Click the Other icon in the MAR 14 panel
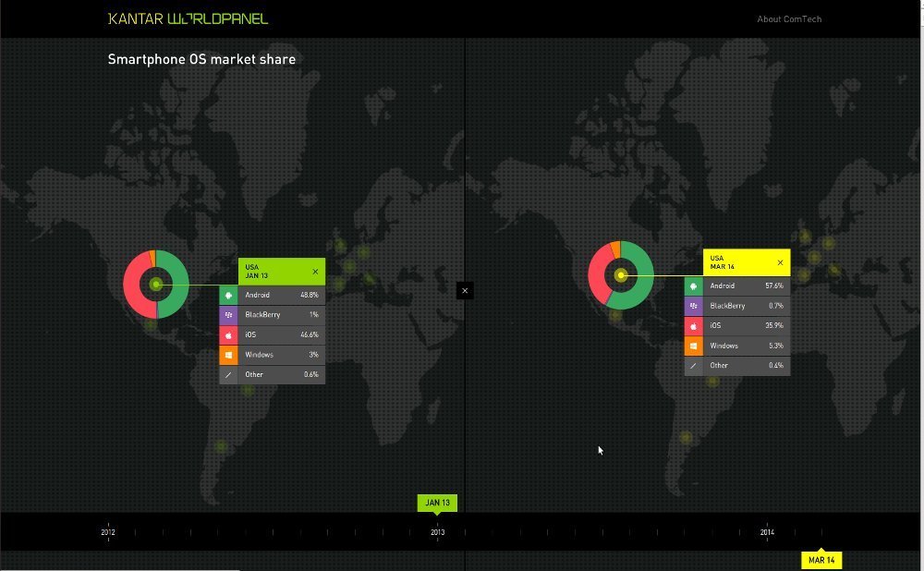The image size is (924, 571). pyautogui.click(x=694, y=366)
